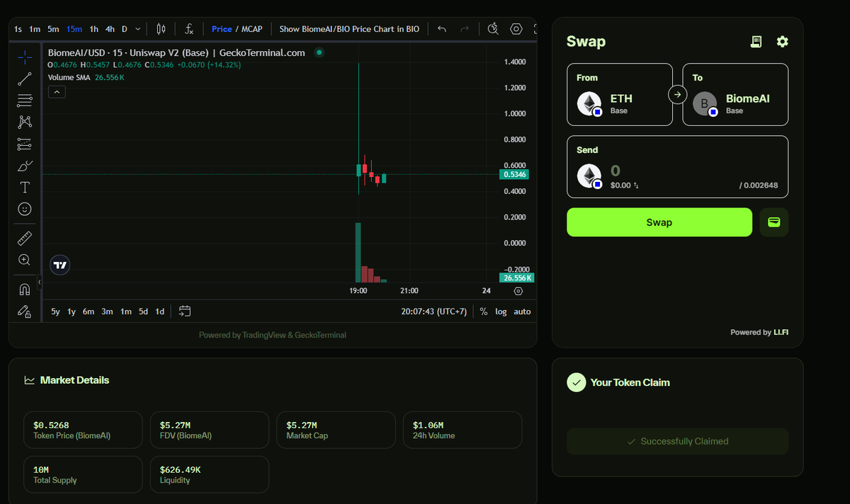
Task: Open the Swap settings gear
Action: (x=782, y=42)
